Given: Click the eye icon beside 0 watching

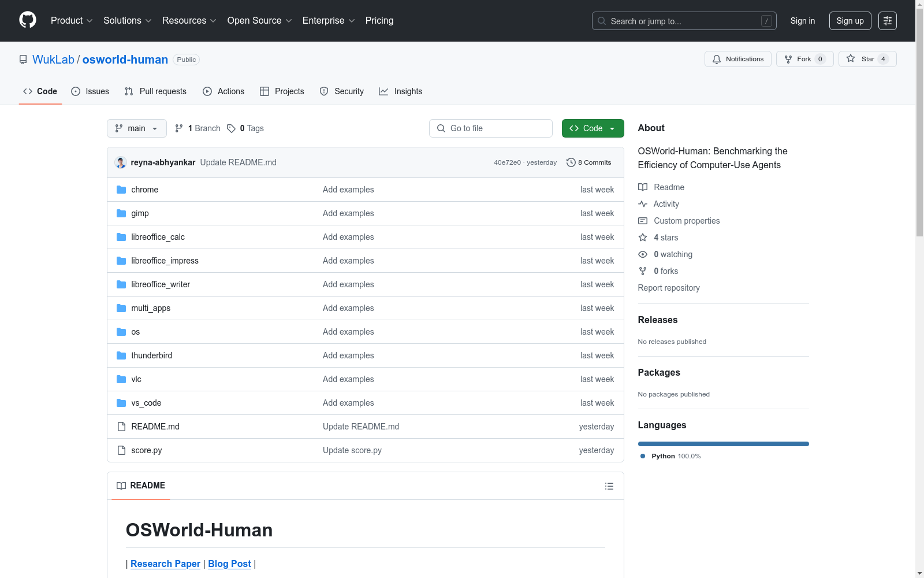Looking at the screenshot, I should (x=643, y=254).
